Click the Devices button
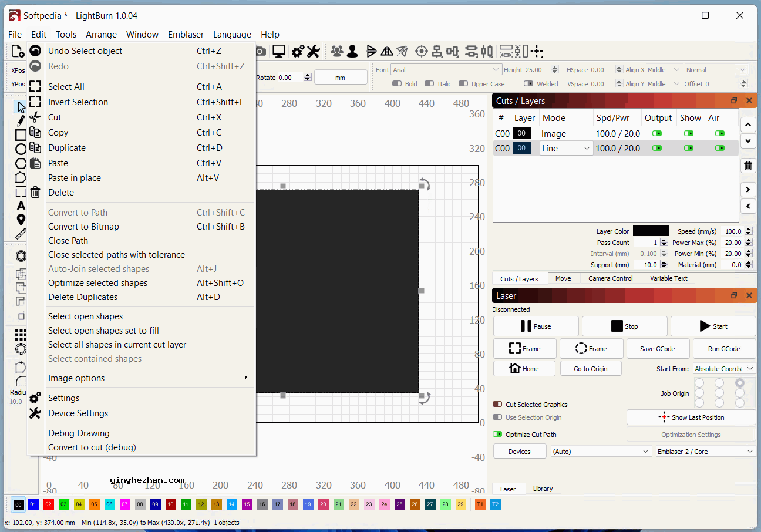Image resolution: width=761 pixels, height=532 pixels. 520,452
